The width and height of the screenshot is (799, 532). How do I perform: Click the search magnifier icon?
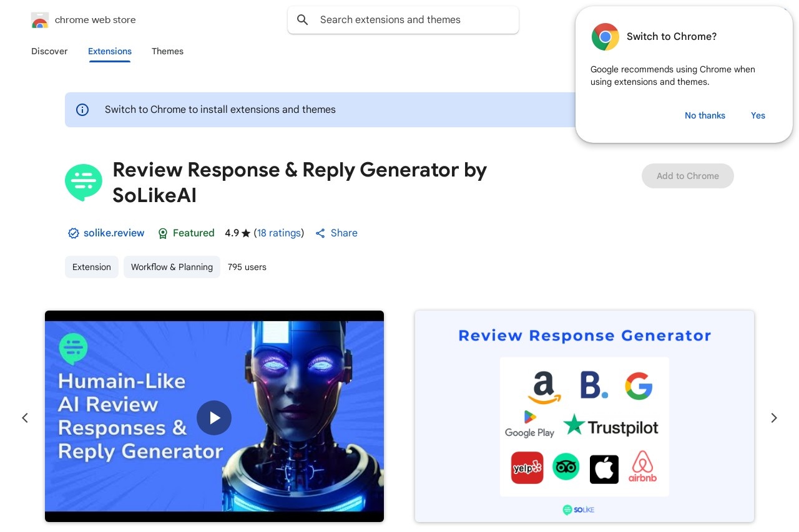pyautogui.click(x=303, y=20)
